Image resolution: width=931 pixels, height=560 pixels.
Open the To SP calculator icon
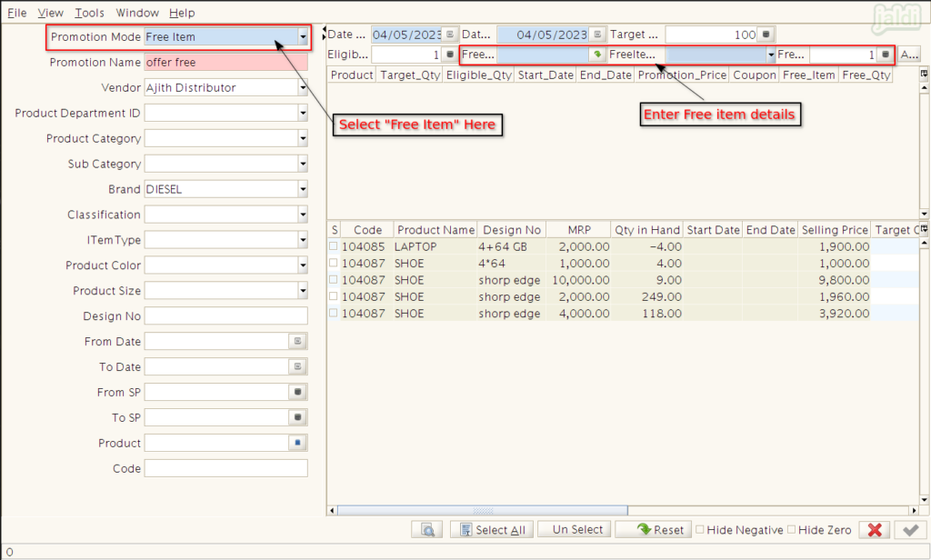click(297, 417)
